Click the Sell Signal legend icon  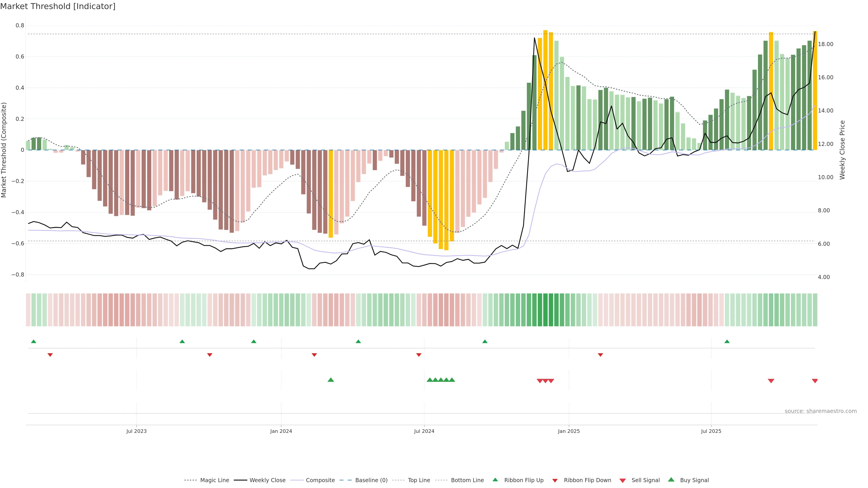pyautogui.click(x=623, y=481)
